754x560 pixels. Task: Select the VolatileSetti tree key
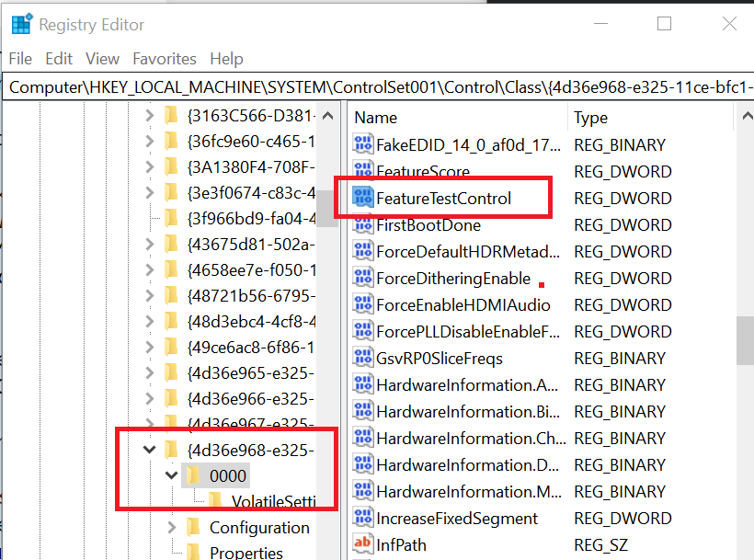pos(273,501)
